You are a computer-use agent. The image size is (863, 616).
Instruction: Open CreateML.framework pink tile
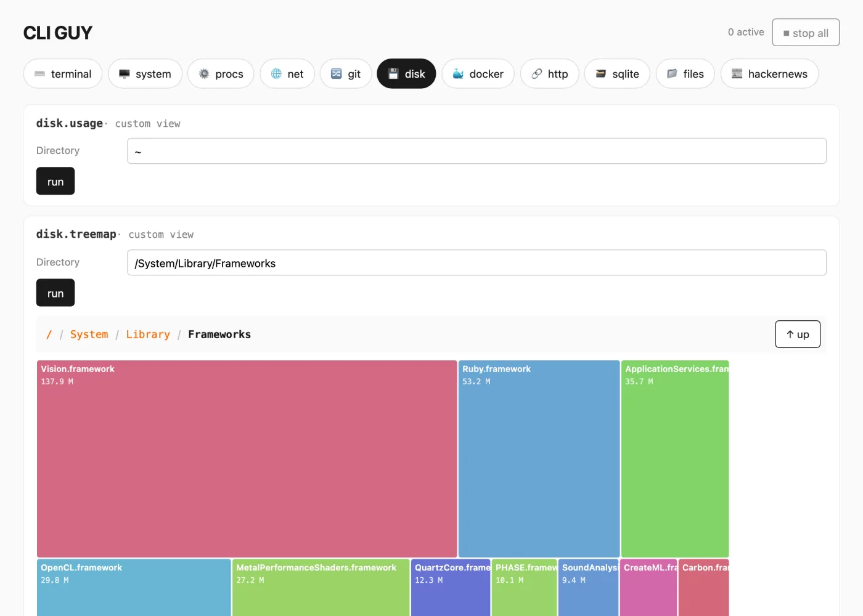point(648,588)
